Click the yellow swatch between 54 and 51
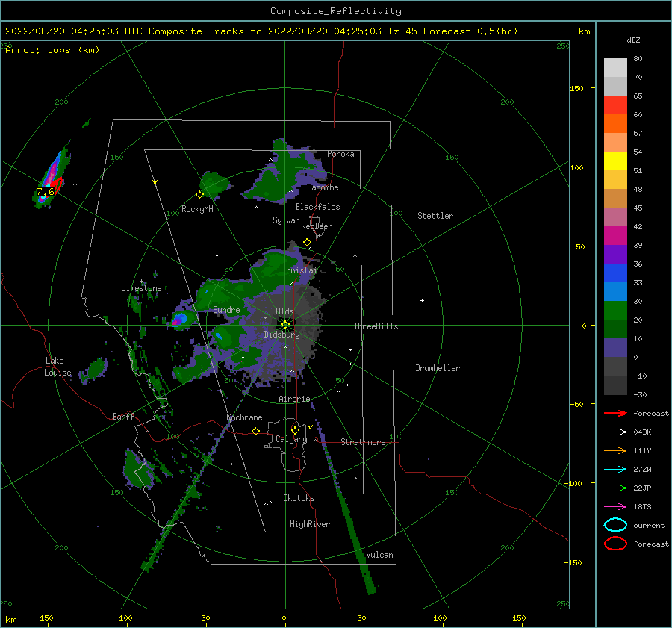The image size is (672, 628). [615, 161]
